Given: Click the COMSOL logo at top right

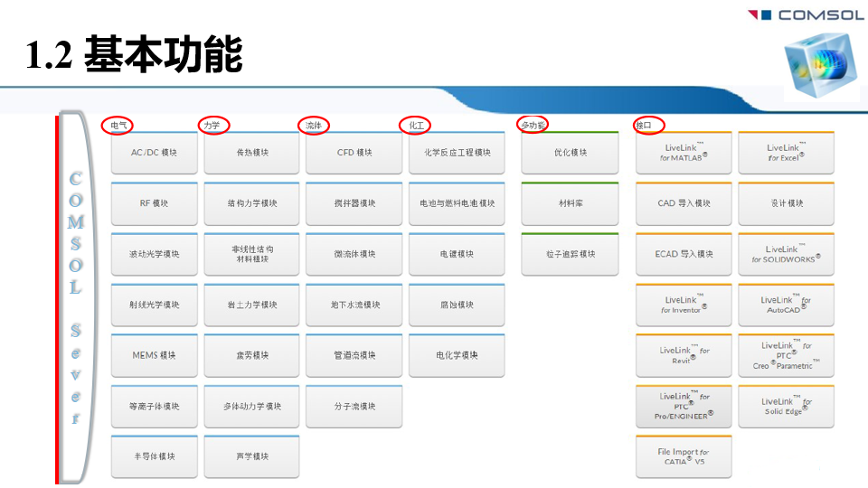Looking at the screenshot, I should (805, 15).
